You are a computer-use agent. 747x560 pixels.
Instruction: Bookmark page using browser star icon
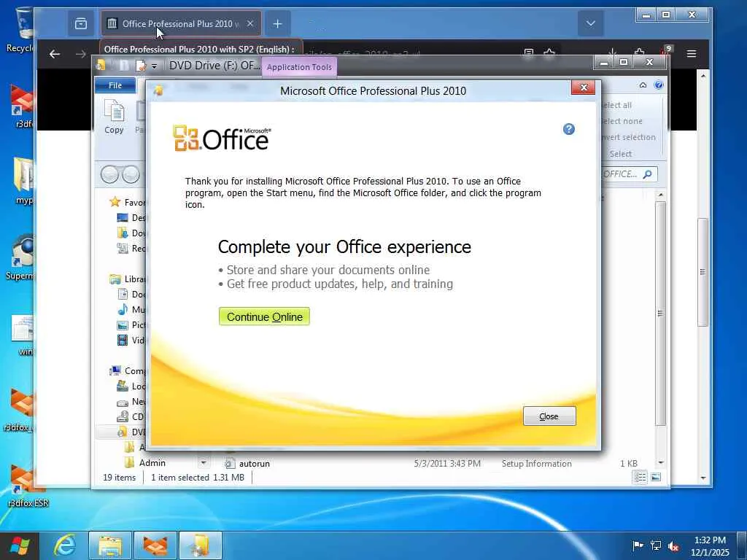[549, 53]
